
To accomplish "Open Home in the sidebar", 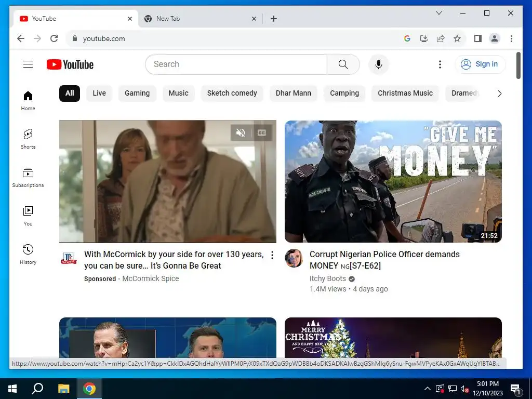I will pyautogui.click(x=28, y=101).
